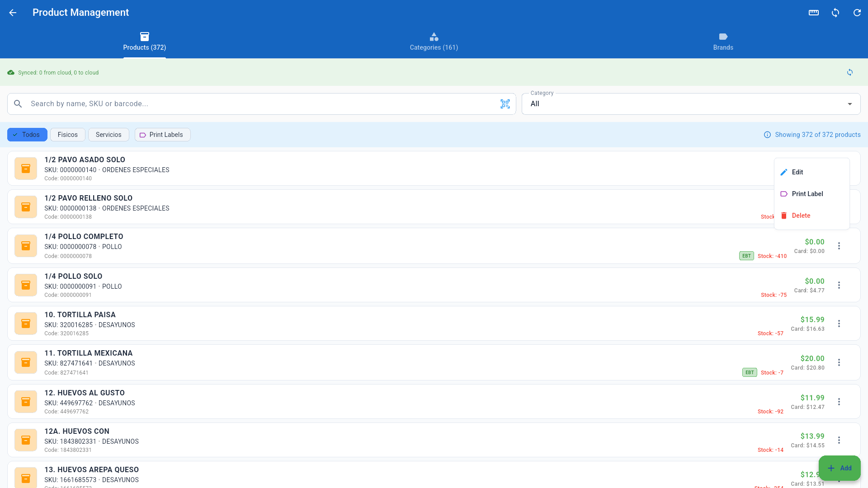This screenshot has height=488, width=868.
Task: Click the sync icon in top bar
Action: point(835,13)
